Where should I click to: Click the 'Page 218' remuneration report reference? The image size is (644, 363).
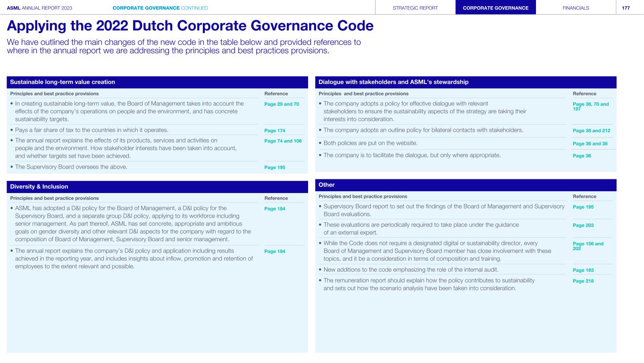point(583,281)
